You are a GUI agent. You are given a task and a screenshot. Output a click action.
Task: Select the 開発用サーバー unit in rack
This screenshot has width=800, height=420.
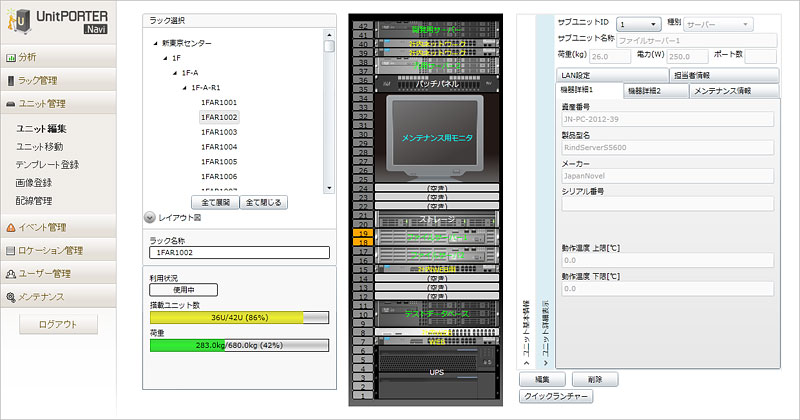pyautogui.click(x=437, y=30)
